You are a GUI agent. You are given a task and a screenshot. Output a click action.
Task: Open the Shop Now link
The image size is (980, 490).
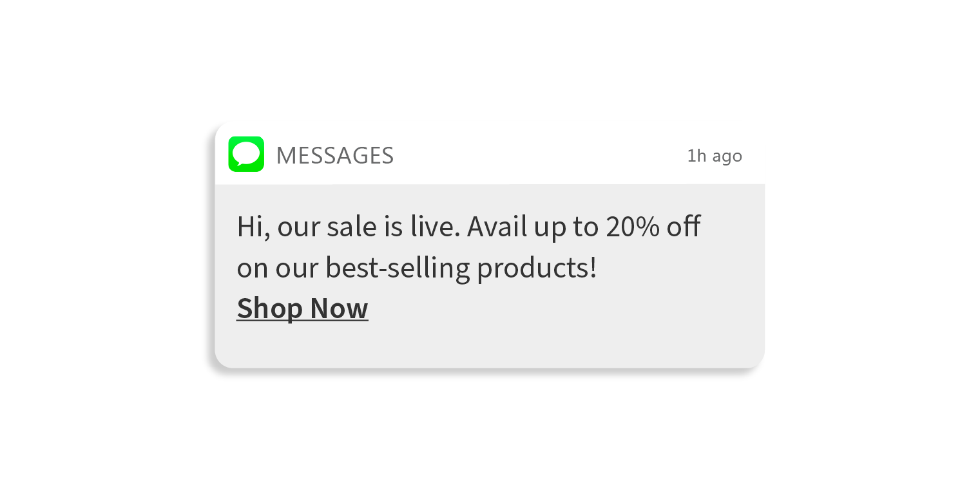click(302, 308)
